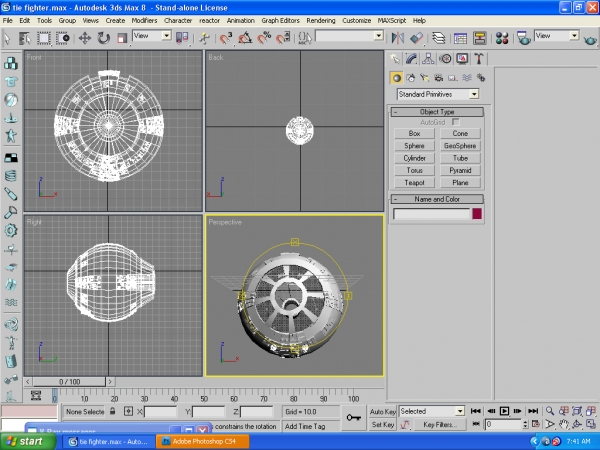Open the Material Editor icon

tap(502, 38)
